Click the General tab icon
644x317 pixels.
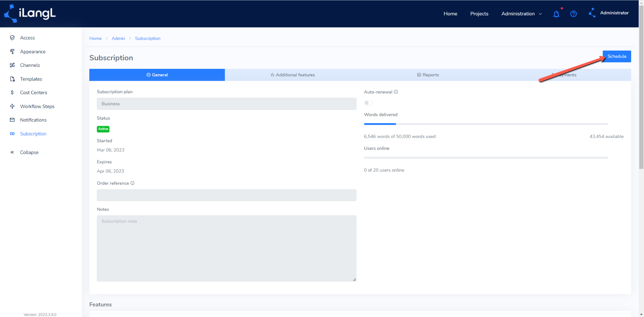pos(148,75)
